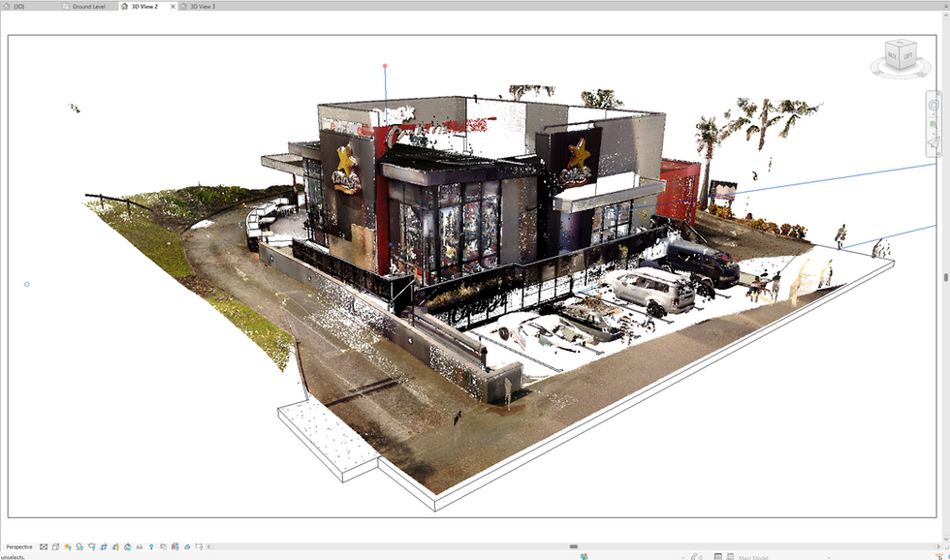The width and height of the screenshot is (950, 560).
Task: Click the ViewCube in the view corner
Action: tap(901, 56)
